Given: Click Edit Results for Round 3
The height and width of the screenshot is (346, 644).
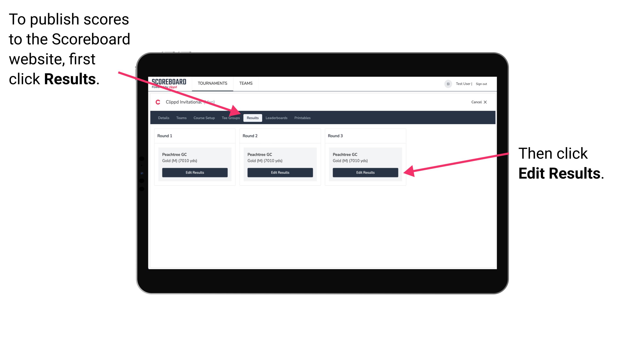Looking at the screenshot, I should pyautogui.click(x=365, y=173).
